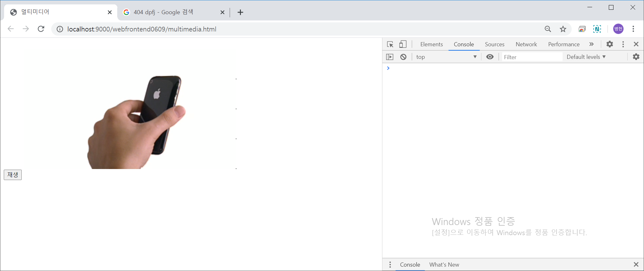Click the 재생 play button
Image resolution: width=644 pixels, height=271 pixels.
[x=13, y=175]
